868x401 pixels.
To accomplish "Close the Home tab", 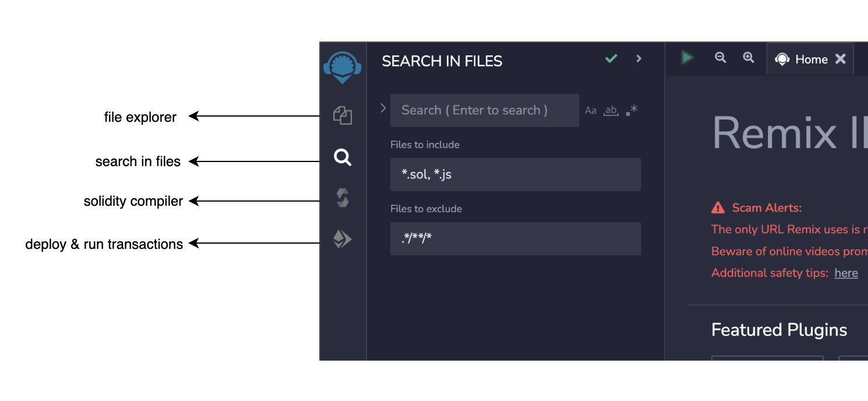I will pos(840,59).
